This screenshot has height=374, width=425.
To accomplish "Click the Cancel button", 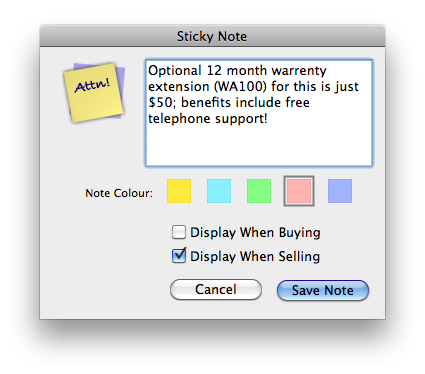I will tap(216, 289).
